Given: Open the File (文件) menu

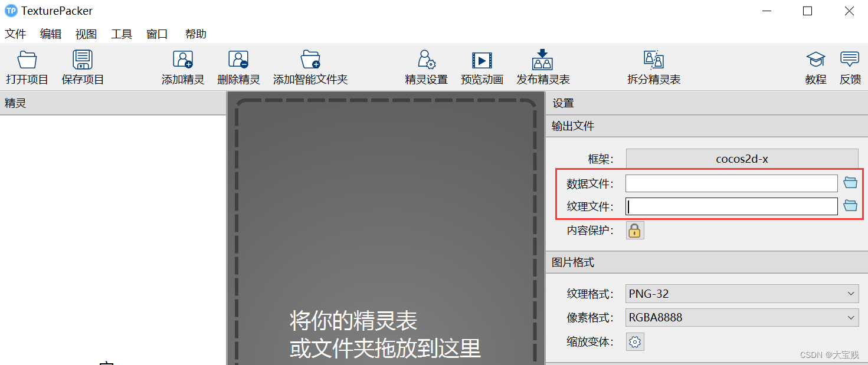Looking at the screenshot, I should (15, 34).
